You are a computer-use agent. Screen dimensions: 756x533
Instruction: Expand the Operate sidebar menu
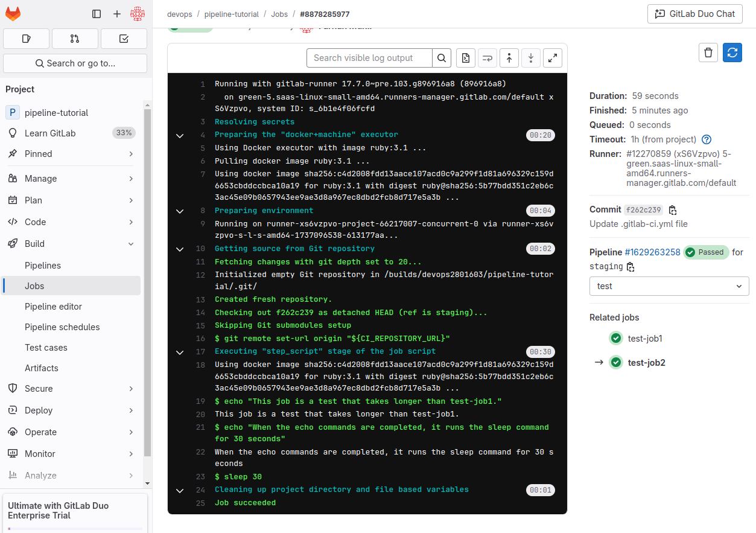(x=72, y=432)
